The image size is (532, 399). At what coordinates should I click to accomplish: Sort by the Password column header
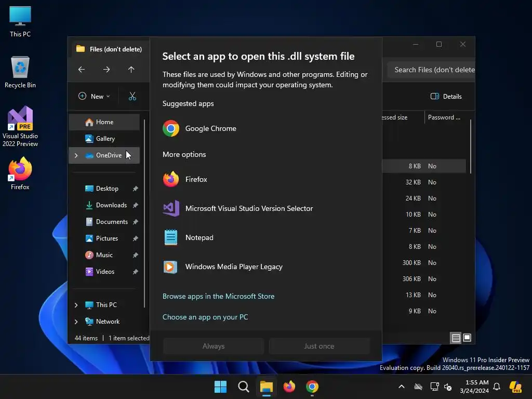point(444,117)
